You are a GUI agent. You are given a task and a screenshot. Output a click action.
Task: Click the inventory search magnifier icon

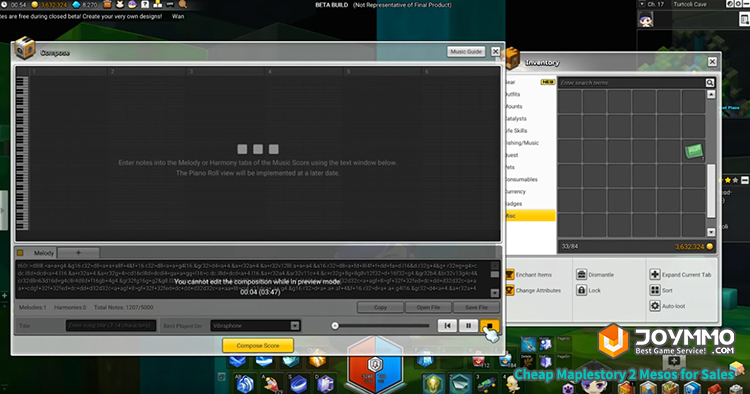[x=710, y=83]
